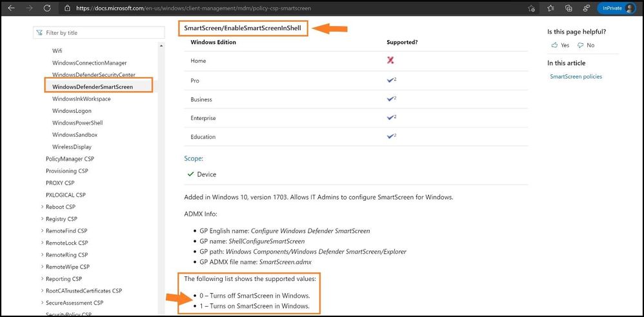Open the SmartScreen policies article link
The height and width of the screenshot is (317, 644).
click(576, 76)
